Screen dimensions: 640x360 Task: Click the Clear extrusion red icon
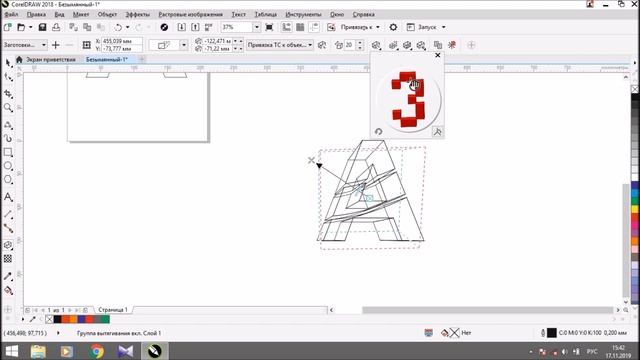click(x=452, y=45)
